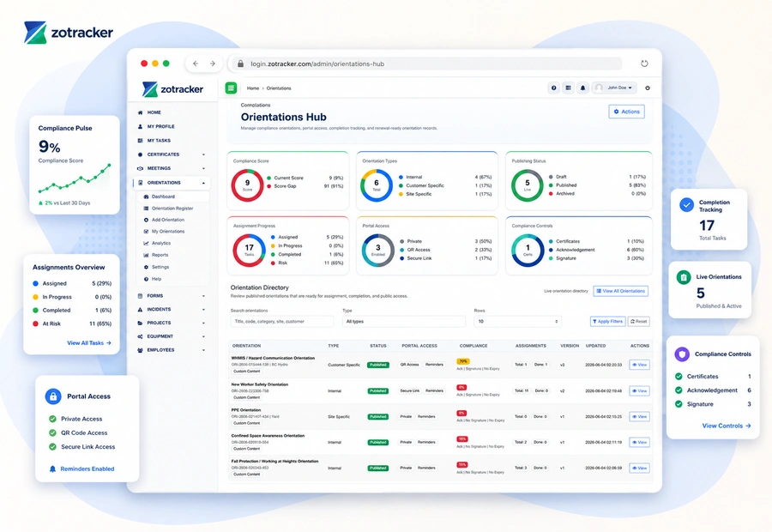Click the Reset filters button
The height and width of the screenshot is (532, 772).
(x=638, y=321)
